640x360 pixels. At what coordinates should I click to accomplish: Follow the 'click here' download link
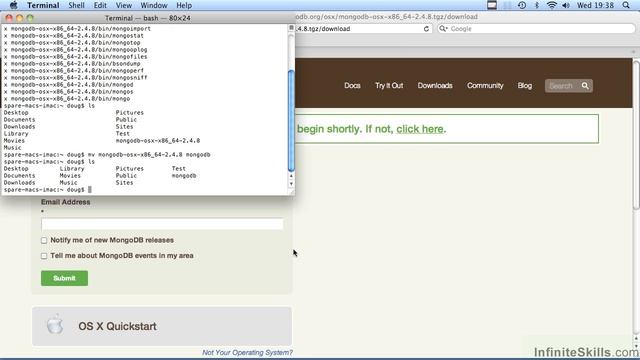point(420,129)
